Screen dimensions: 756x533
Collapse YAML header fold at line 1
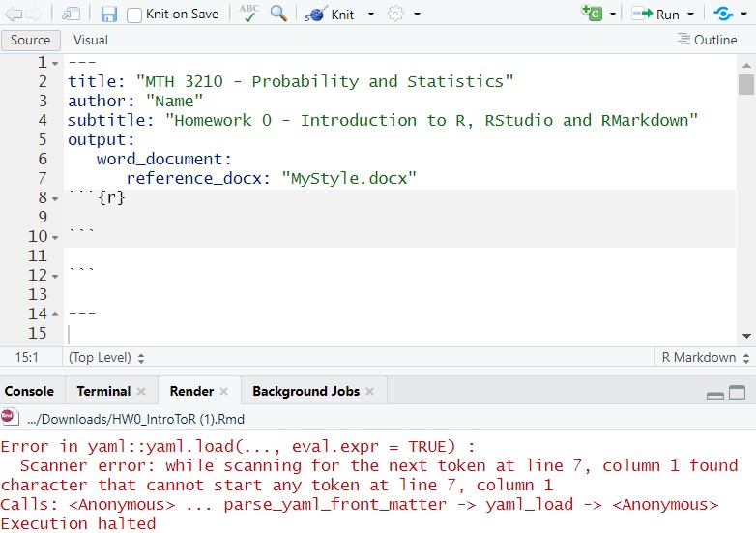pos(55,64)
